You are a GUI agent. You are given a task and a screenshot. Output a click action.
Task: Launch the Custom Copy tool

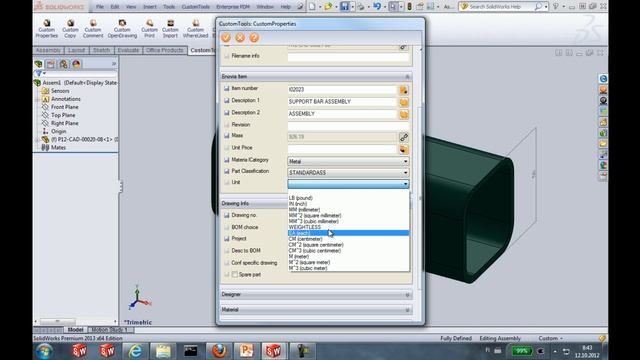click(x=70, y=29)
